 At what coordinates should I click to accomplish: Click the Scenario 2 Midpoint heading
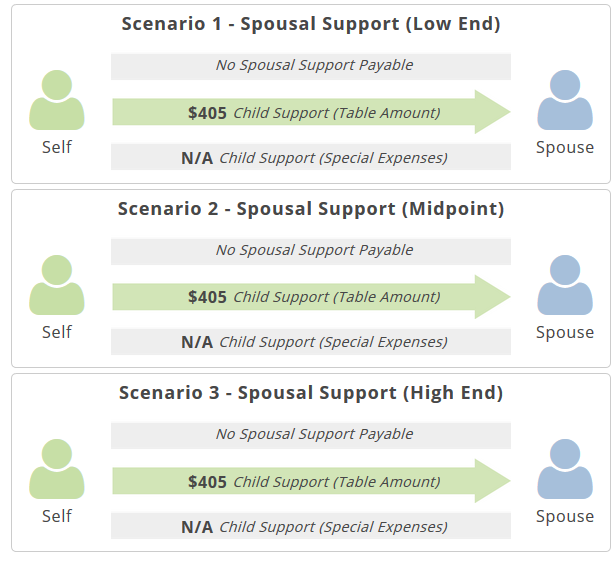click(x=311, y=209)
